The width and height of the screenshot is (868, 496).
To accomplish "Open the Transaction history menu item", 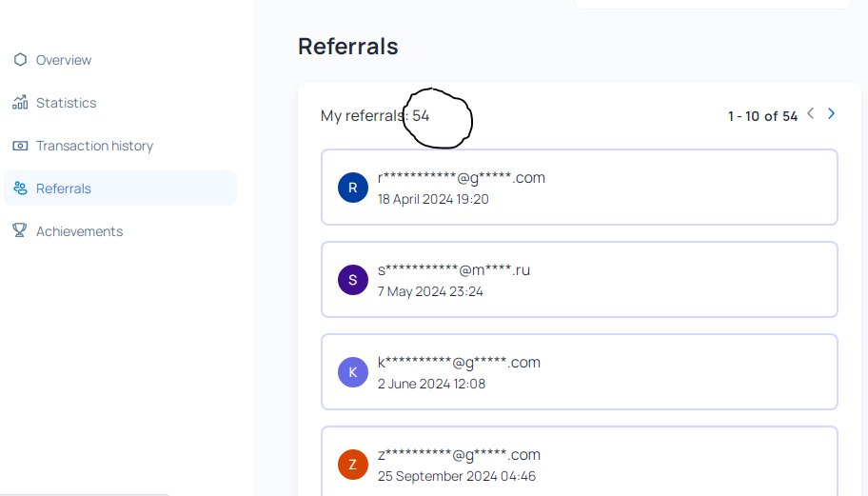I will pyautogui.click(x=94, y=146).
